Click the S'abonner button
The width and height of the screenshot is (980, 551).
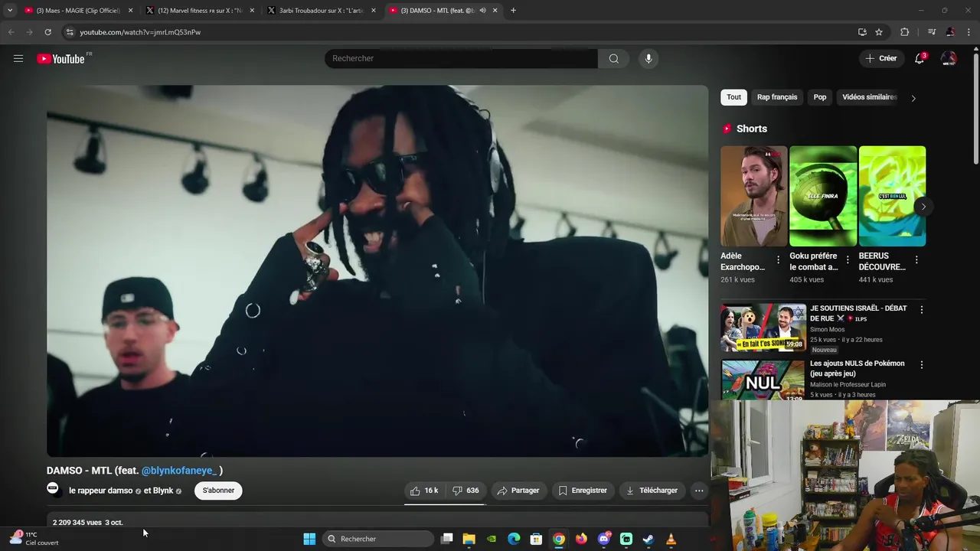coord(218,491)
